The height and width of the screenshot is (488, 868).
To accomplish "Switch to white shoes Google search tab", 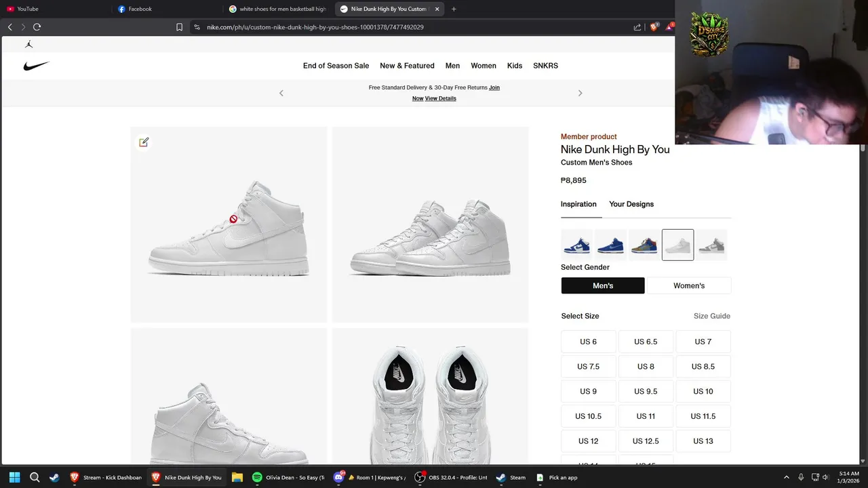I will [x=278, y=9].
